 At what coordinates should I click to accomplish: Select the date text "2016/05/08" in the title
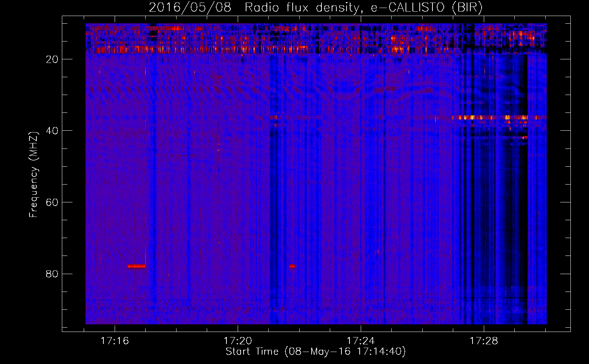pyautogui.click(x=190, y=8)
